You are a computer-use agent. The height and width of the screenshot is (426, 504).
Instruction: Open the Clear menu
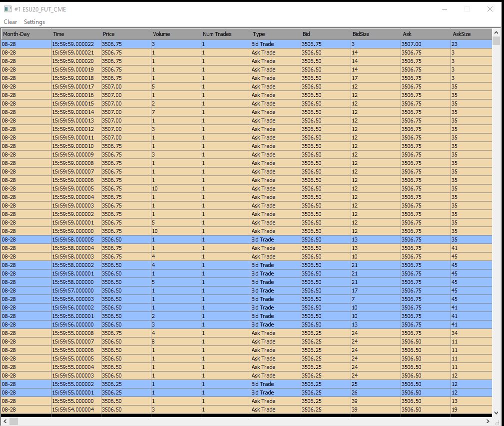point(10,22)
